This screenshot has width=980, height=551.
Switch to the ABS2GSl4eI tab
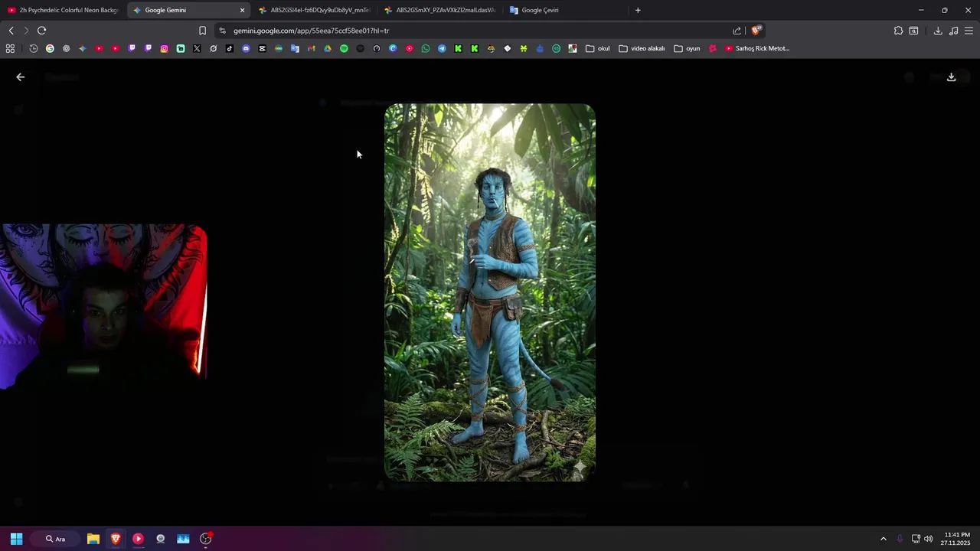(x=314, y=10)
